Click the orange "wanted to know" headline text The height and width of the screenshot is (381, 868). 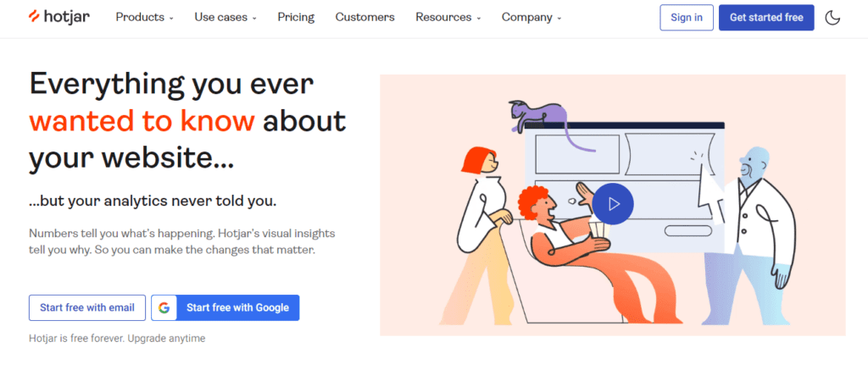pyautogui.click(x=142, y=121)
